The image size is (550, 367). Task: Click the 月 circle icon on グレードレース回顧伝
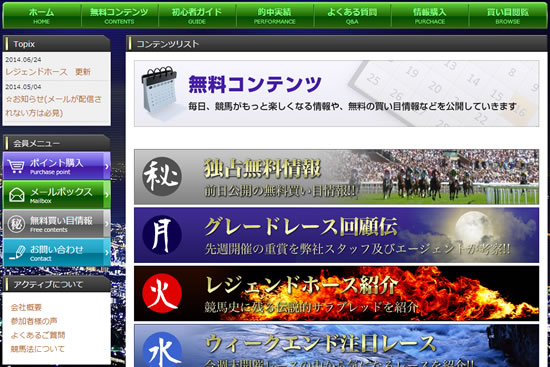[162, 235]
